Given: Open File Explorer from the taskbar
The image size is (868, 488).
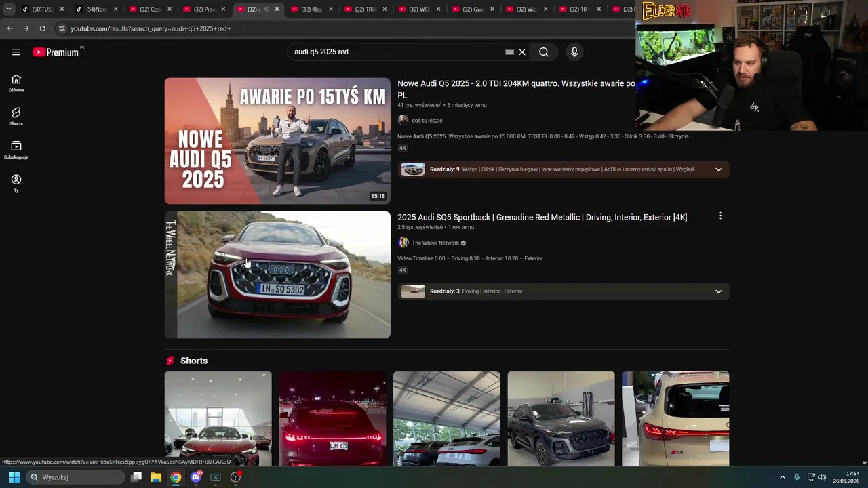Looking at the screenshot, I should (x=156, y=477).
